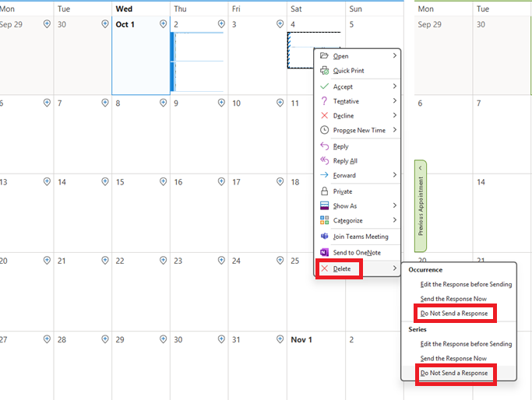Choose Occurrence Send the Response Now
This screenshot has height=400, width=532.
tap(459, 299)
